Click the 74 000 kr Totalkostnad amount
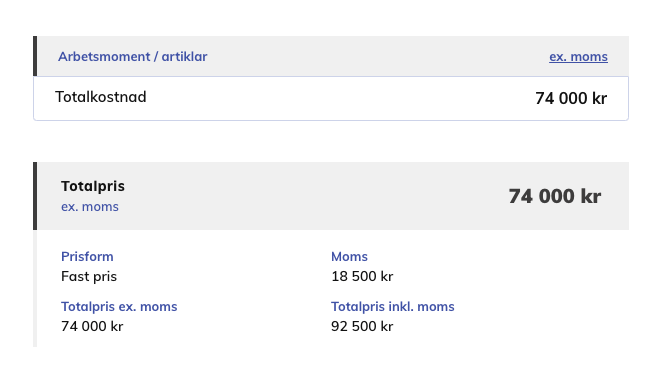The width and height of the screenshot is (665, 368). click(571, 98)
